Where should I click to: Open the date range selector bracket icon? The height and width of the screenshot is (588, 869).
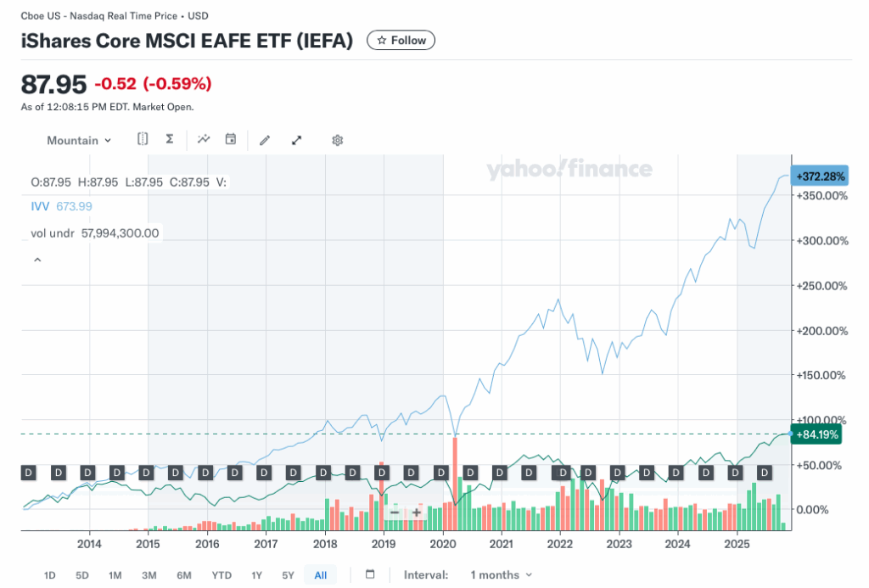coord(143,139)
